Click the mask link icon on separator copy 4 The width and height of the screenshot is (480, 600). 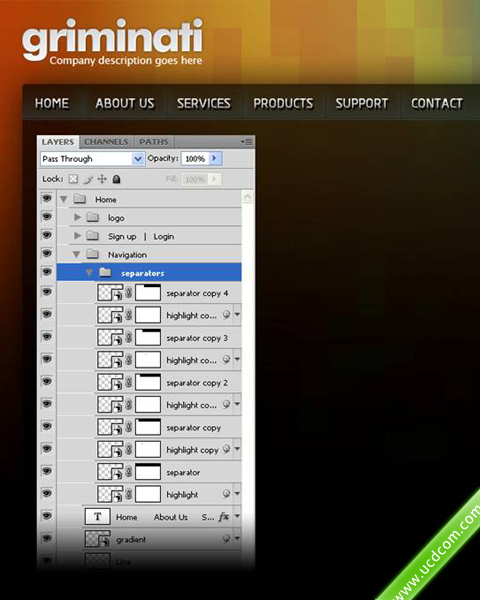tap(129, 293)
